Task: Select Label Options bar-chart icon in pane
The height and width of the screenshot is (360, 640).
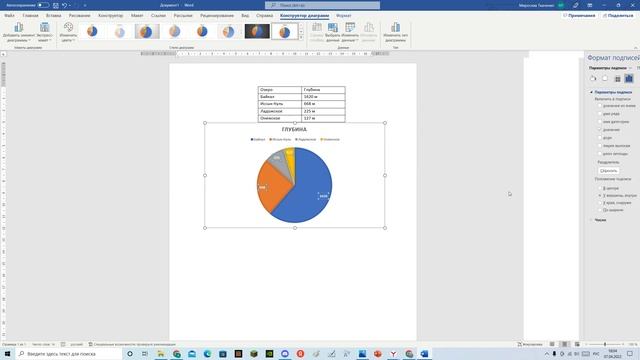Action: coord(629,78)
